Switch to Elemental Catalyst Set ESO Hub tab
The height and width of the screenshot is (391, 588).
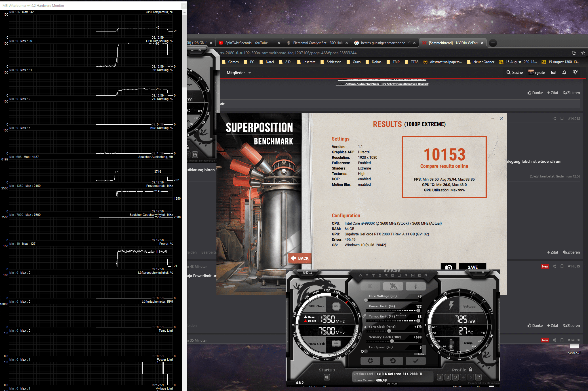(318, 43)
